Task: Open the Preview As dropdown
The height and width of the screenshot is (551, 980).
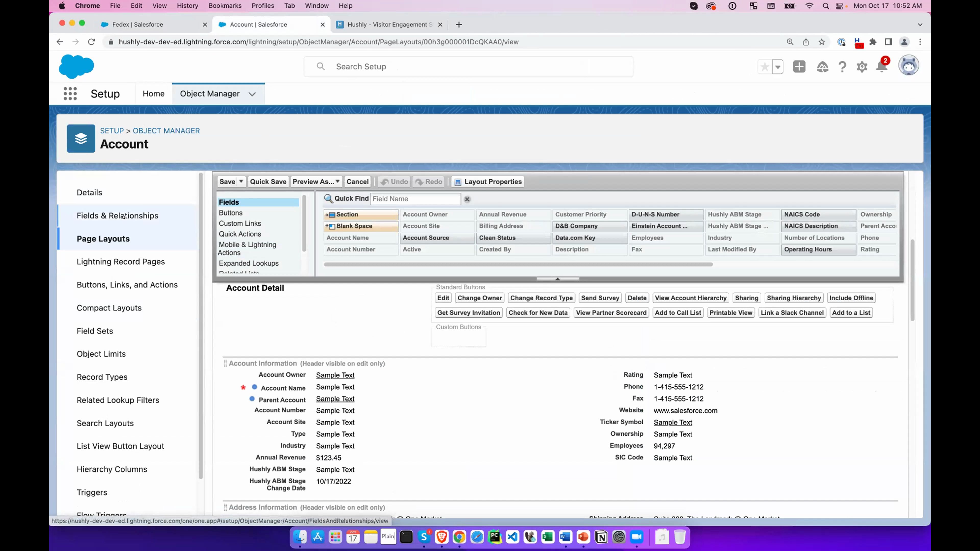Action: [x=316, y=181]
